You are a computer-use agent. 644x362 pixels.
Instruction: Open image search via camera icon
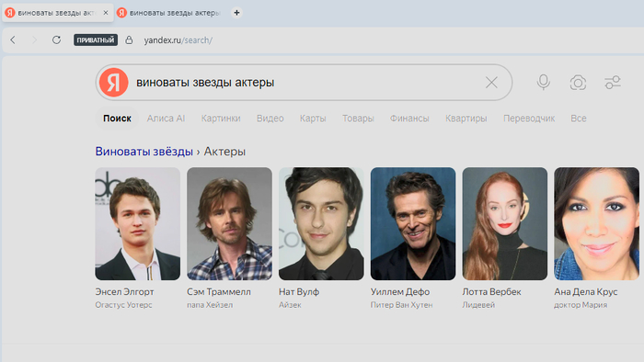[578, 83]
